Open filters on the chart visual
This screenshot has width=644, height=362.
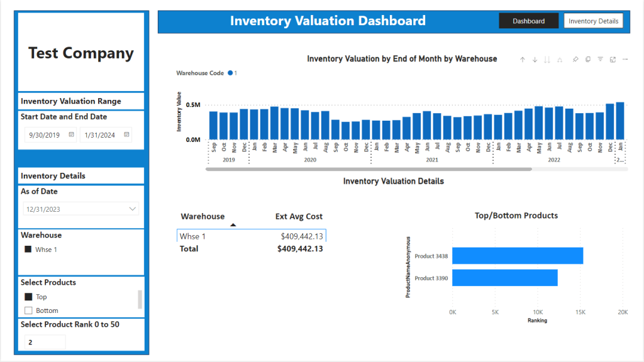click(600, 60)
